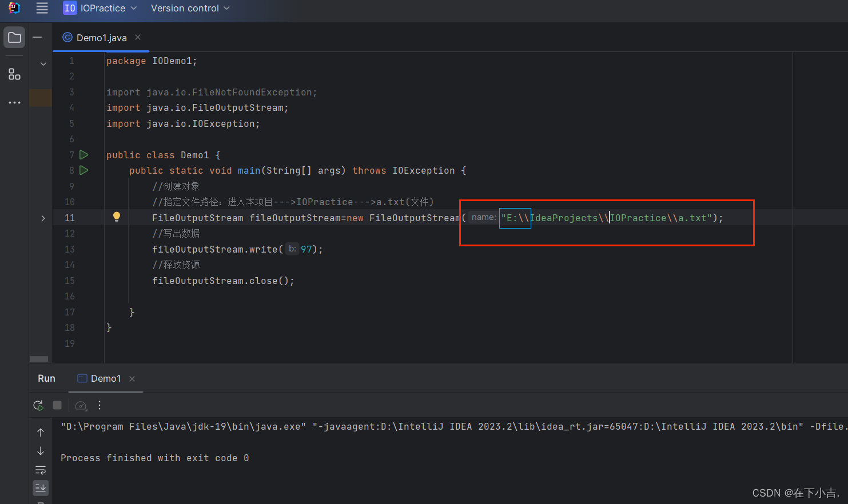Rerun Demo1 with the rerun icon
The width and height of the screenshot is (848, 504).
(38, 405)
